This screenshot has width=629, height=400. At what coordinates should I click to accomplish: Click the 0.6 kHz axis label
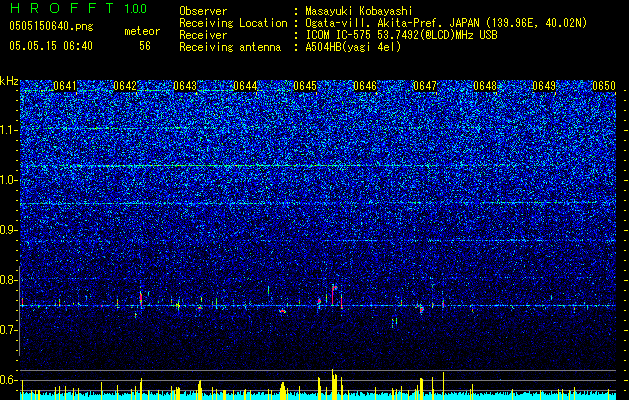point(9,380)
